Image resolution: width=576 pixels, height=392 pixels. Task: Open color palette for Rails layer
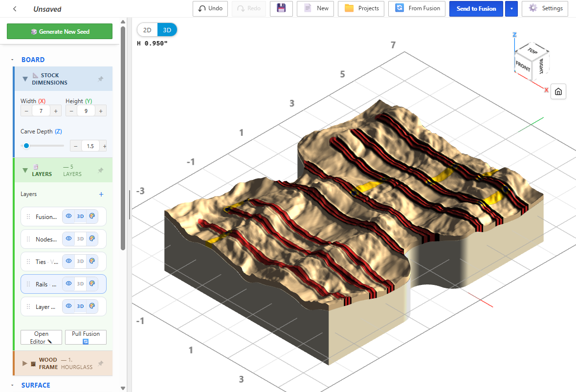click(92, 283)
